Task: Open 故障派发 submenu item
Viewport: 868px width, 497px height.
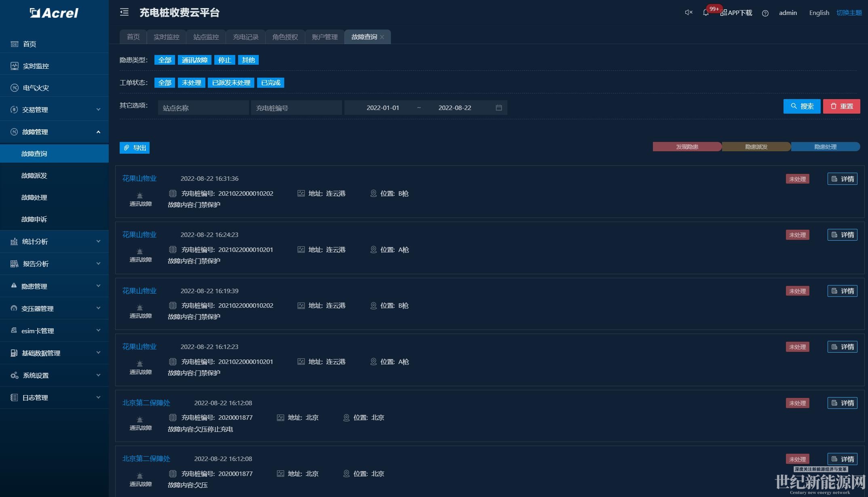Action: 34,176
